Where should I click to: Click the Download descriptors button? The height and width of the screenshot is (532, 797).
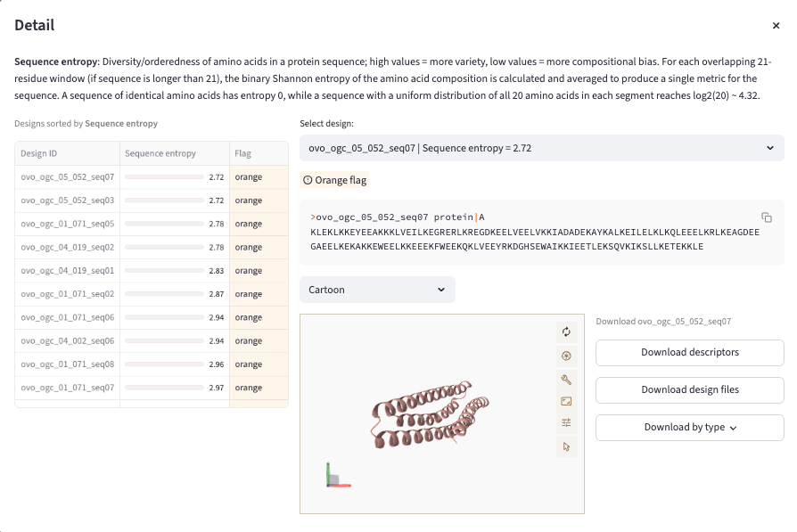[x=689, y=353]
